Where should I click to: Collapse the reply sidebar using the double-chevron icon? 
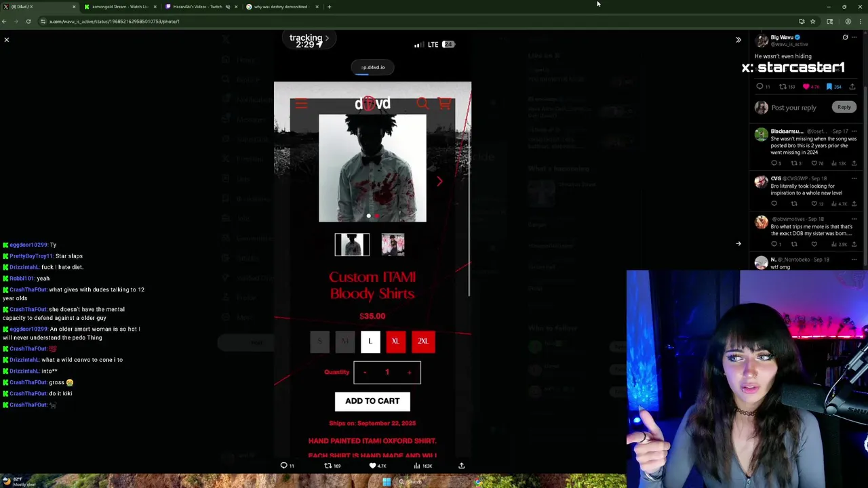click(738, 40)
